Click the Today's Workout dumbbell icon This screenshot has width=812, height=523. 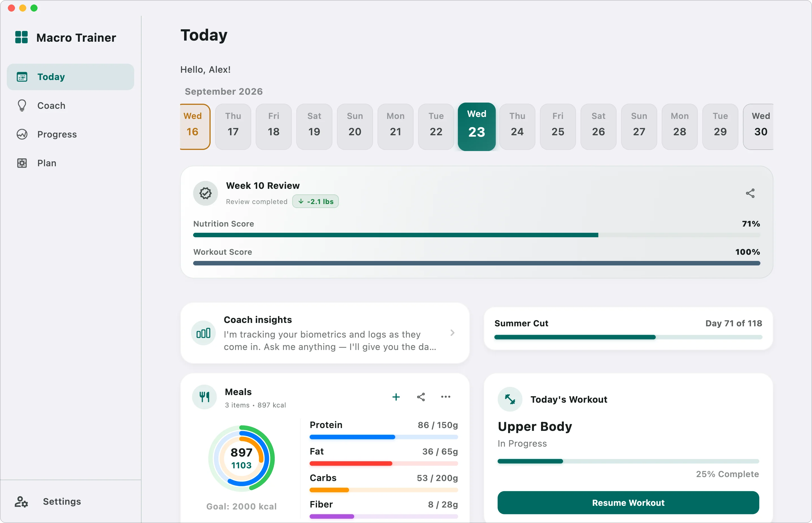tap(510, 399)
